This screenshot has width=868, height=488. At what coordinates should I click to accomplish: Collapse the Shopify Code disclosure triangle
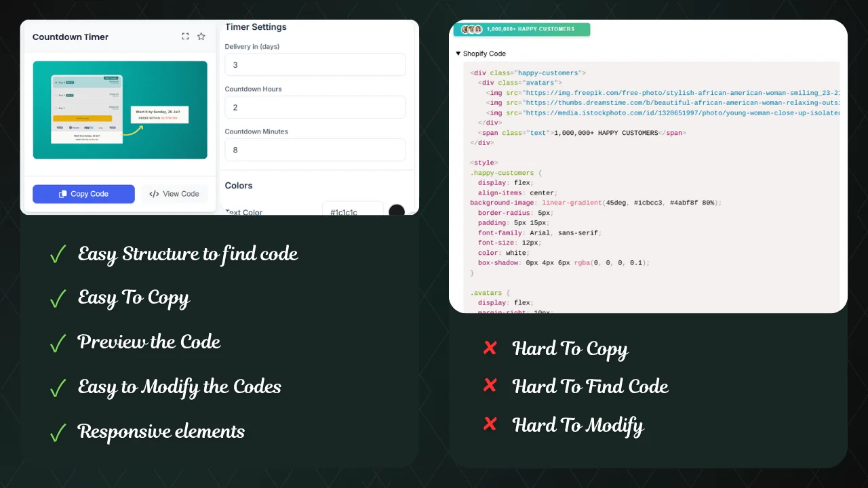pos(458,54)
